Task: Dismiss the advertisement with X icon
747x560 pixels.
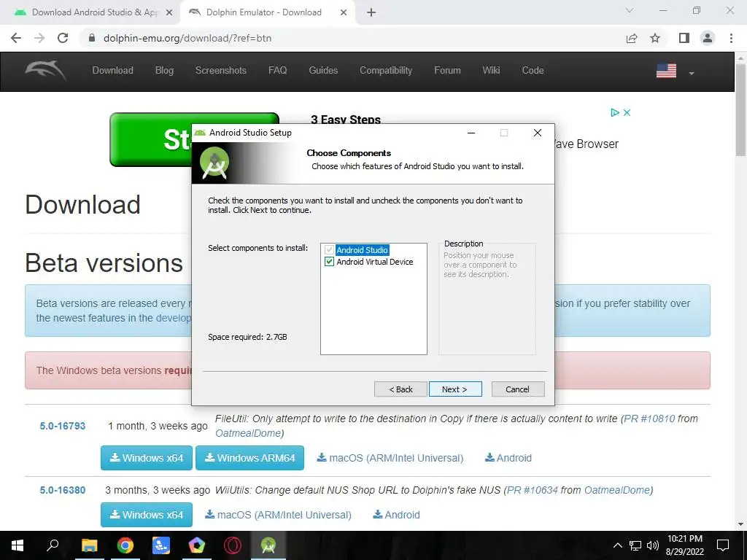Action: pos(627,112)
